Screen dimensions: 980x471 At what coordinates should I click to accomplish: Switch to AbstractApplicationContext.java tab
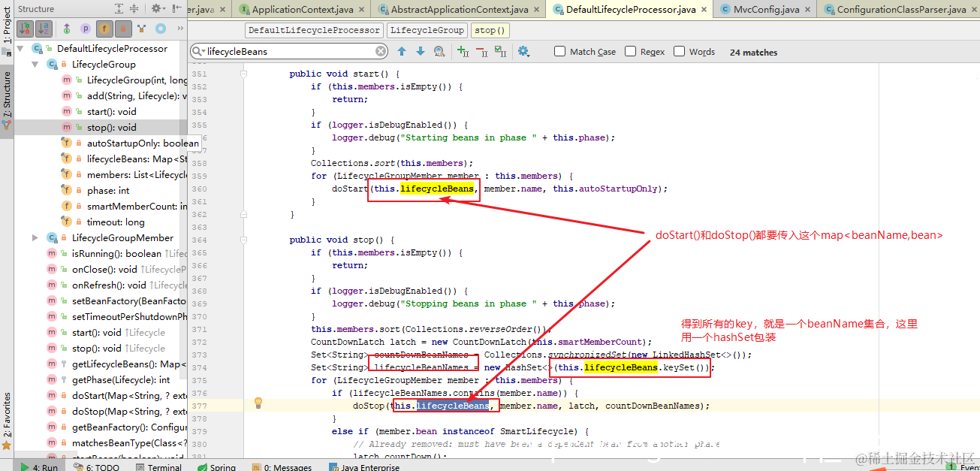click(459, 10)
